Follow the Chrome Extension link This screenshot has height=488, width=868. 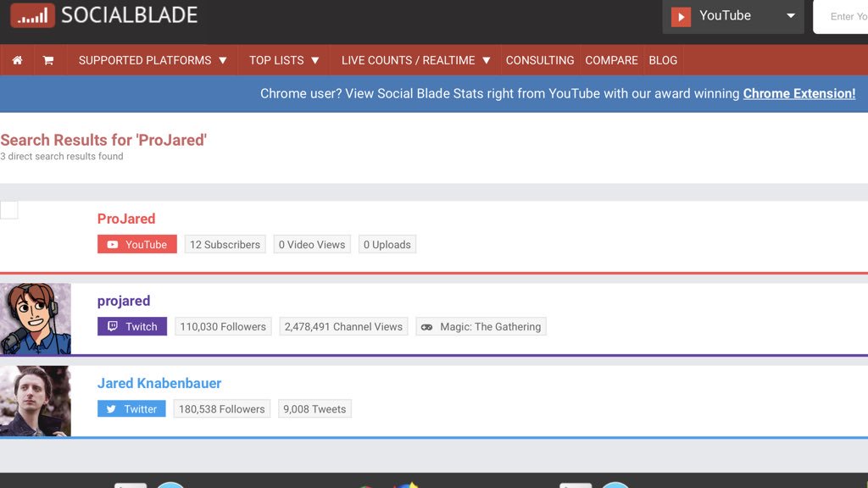(798, 93)
